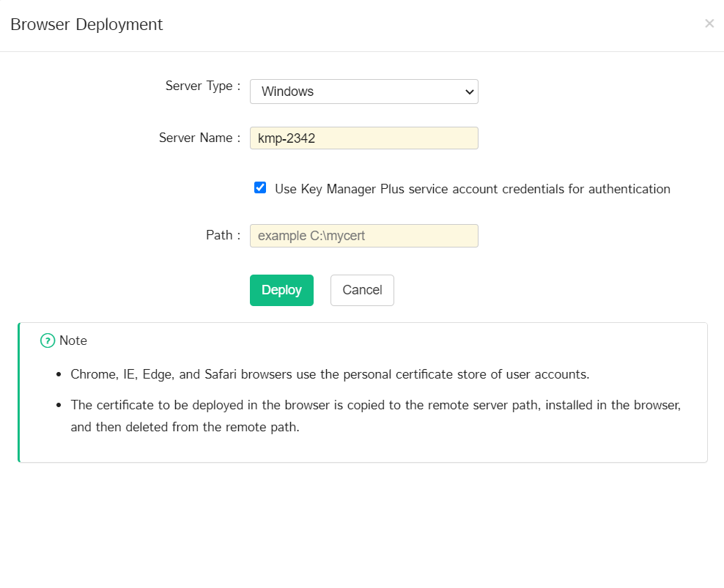Screen dimensions: 724x588
Task: Uncheck the service account credentials checkbox
Action: coord(260,187)
